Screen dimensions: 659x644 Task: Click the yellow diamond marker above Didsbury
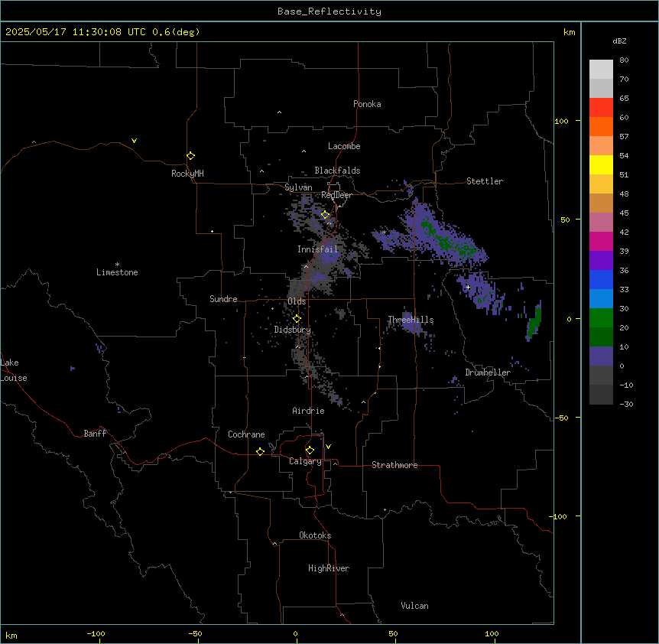pos(297,318)
